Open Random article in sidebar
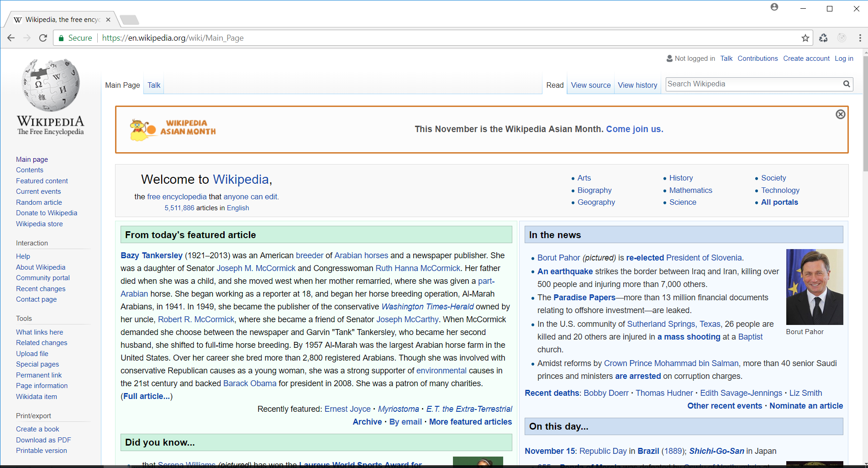This screenshot has width=868, height=468. [39, 202]
